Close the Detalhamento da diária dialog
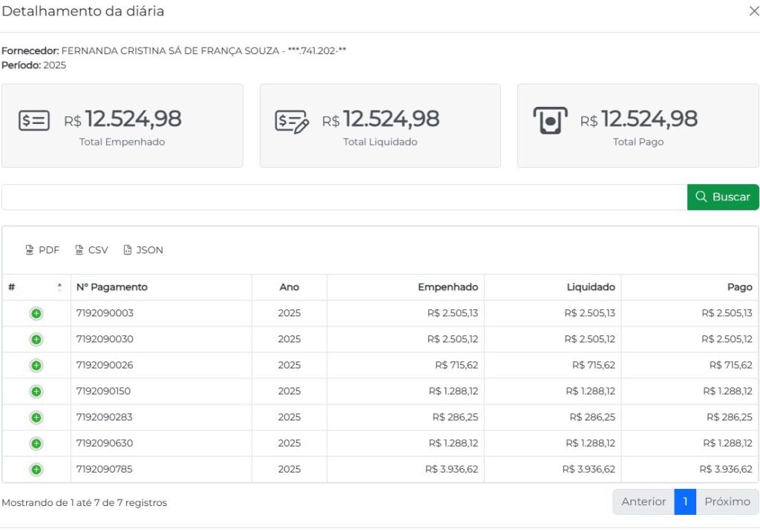The height and width of the screenshot is (532, 760). click(x=754, y=11)
